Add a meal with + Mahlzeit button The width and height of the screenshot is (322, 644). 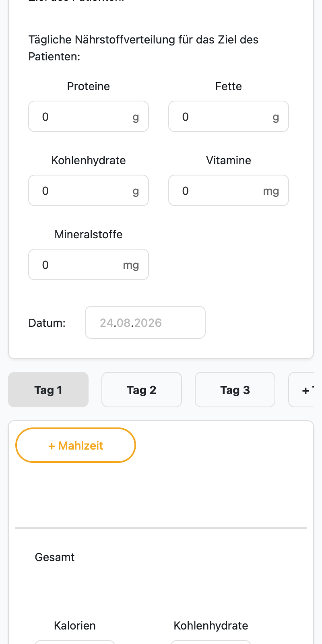click(x=76, y=445)
